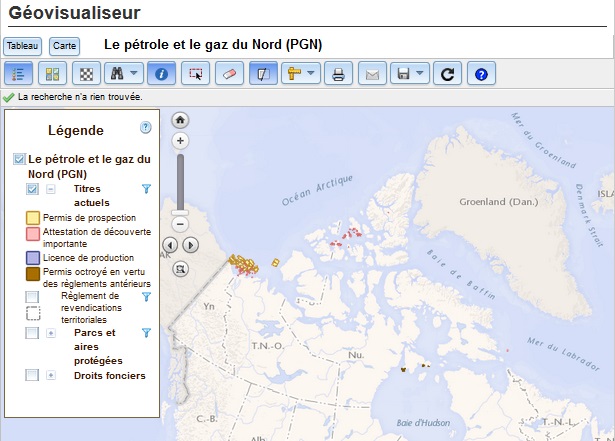
Task: Collapse the Titres actuels group
Action: (51, 189)
